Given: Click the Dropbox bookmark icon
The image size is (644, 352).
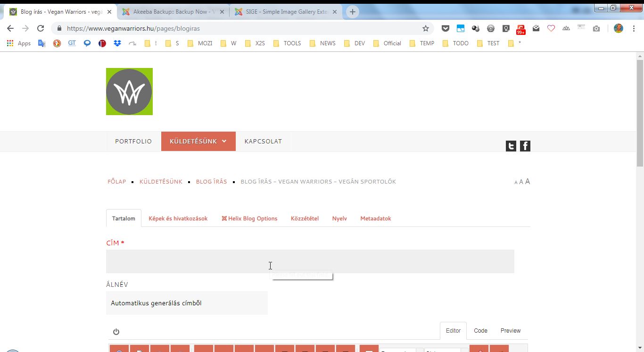Looking at the screenshot, I should pos(117,43).
